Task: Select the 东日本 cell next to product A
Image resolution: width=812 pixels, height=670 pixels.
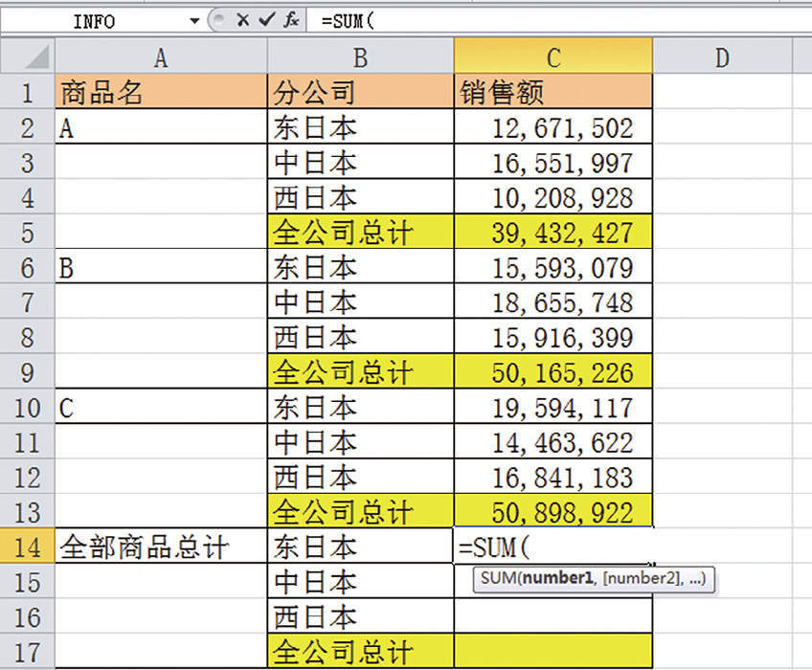Action: 361,126
